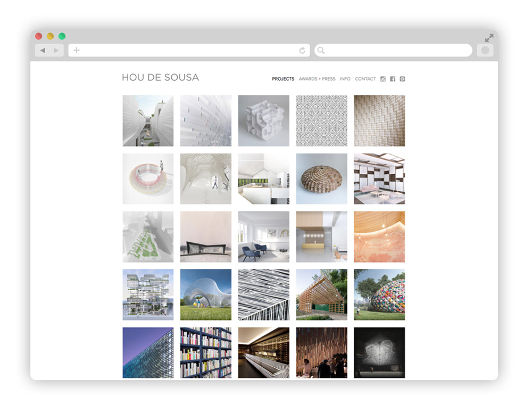Open the white curved alley project thumbnail

(x=148, y=121)
